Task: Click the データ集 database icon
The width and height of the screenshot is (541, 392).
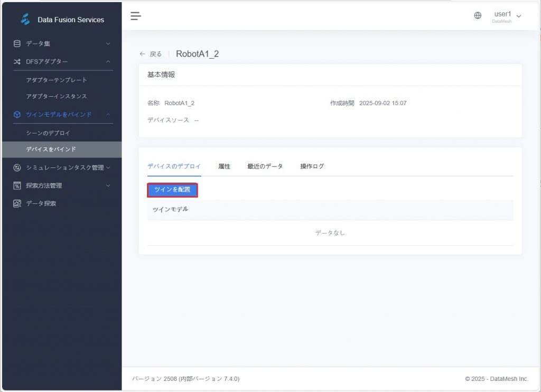Action: [17, 44]
